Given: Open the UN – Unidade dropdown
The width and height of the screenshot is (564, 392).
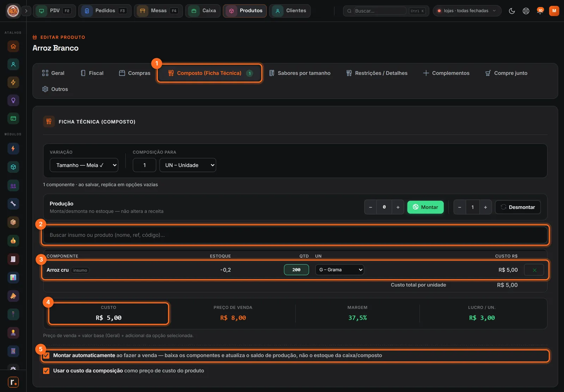Looking at the screenshot, I should pos(188,165).
